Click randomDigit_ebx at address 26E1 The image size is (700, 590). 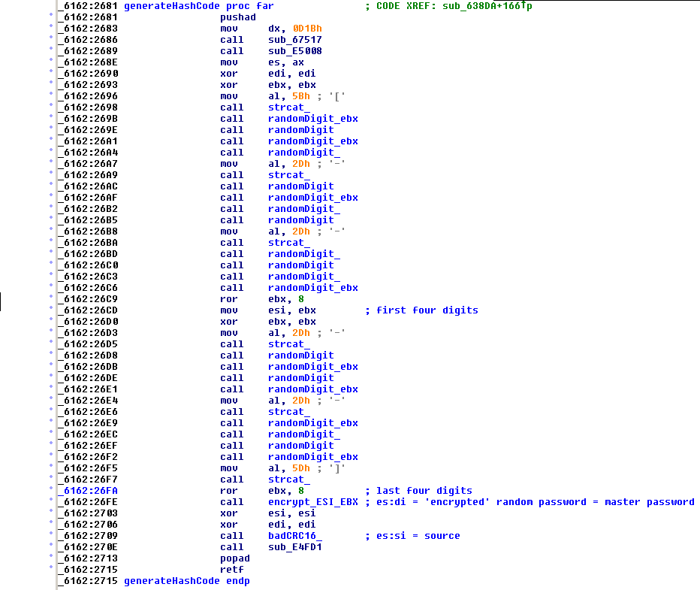click(313, 389)
